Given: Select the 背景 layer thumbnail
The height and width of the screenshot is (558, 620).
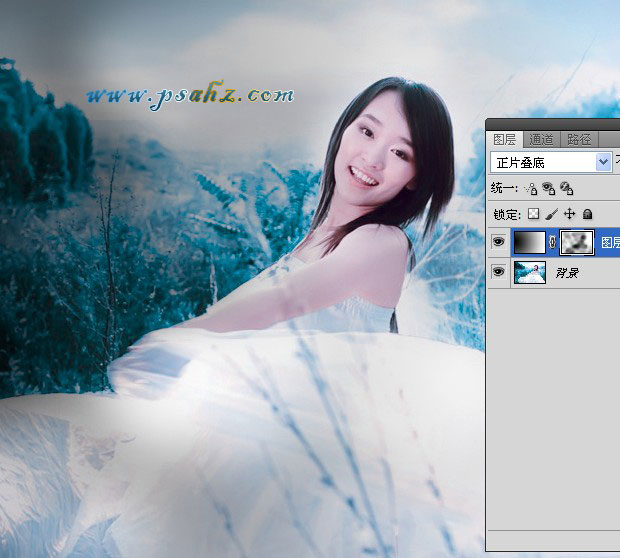Looking at the screenshot, I should pos(529,272).
